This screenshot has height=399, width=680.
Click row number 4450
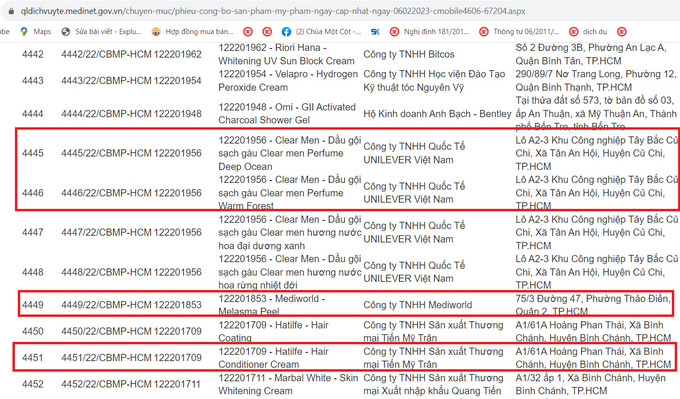pos(33,331)
